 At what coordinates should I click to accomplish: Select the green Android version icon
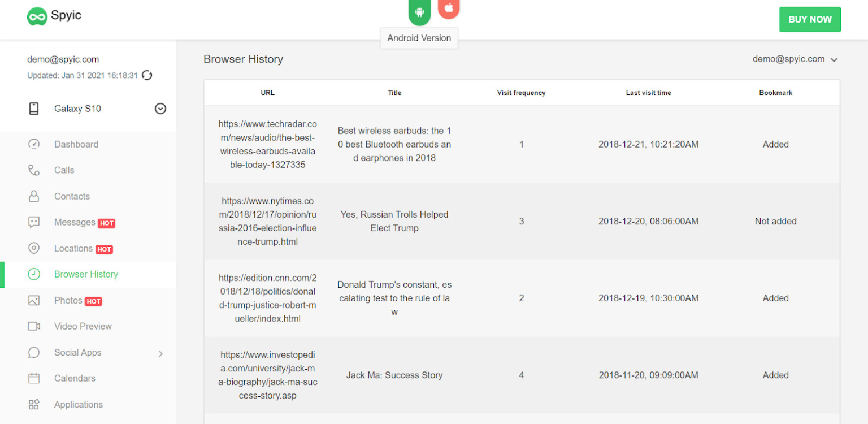click(419, 12)
